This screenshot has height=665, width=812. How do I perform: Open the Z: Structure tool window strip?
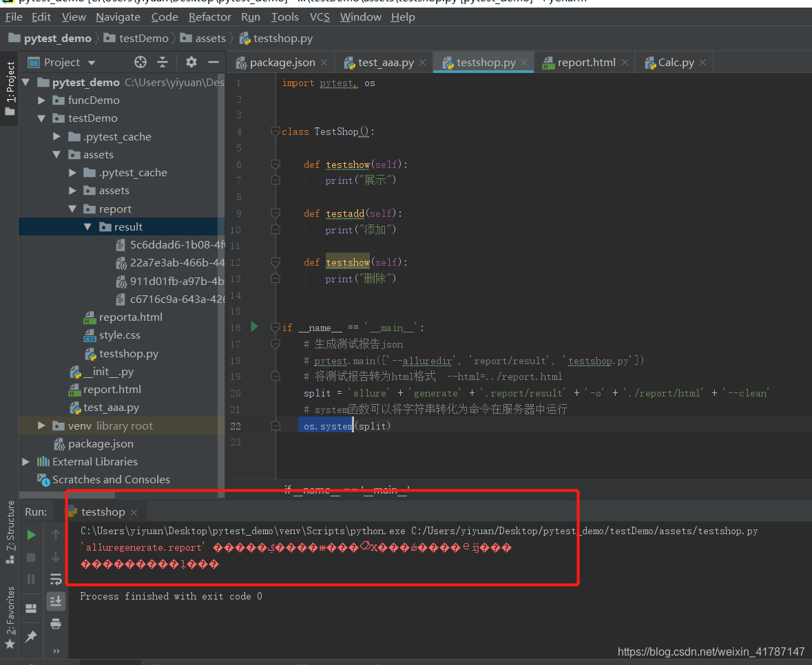(10, 532)
